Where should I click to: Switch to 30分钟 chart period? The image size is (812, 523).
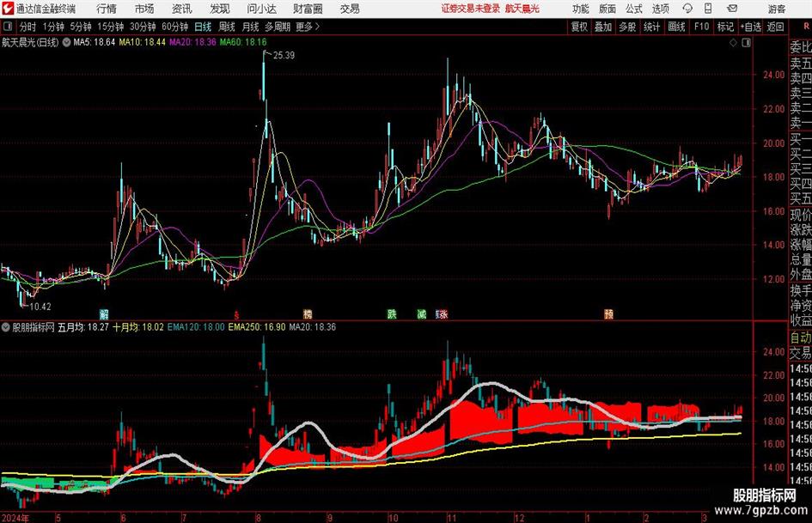(143, 27)
